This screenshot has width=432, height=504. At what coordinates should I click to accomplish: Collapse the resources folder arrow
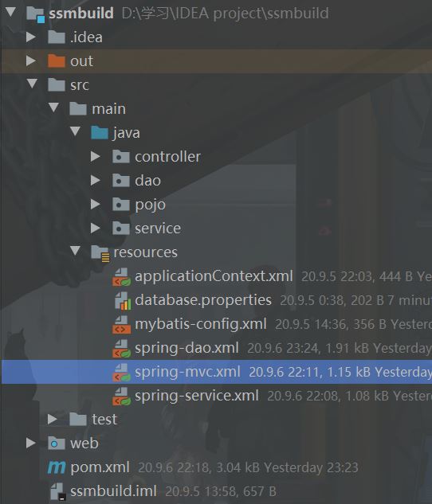(75, 251)
